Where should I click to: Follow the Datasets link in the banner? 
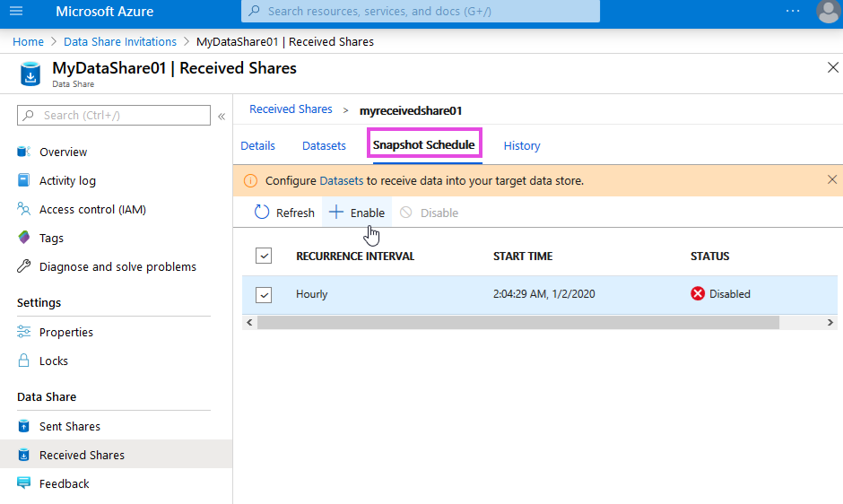pyautogui.click(x=342, y=181)
